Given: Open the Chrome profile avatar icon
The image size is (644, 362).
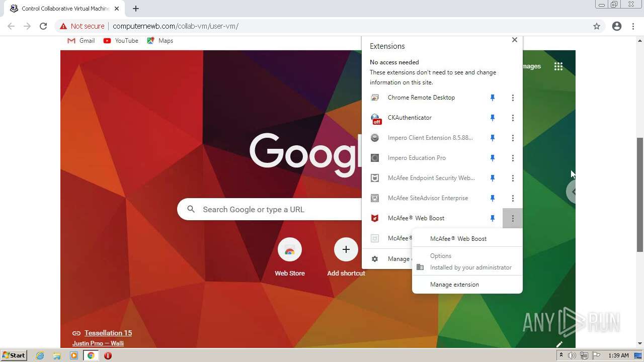Looking at the screenshot, I should [617, 26].
